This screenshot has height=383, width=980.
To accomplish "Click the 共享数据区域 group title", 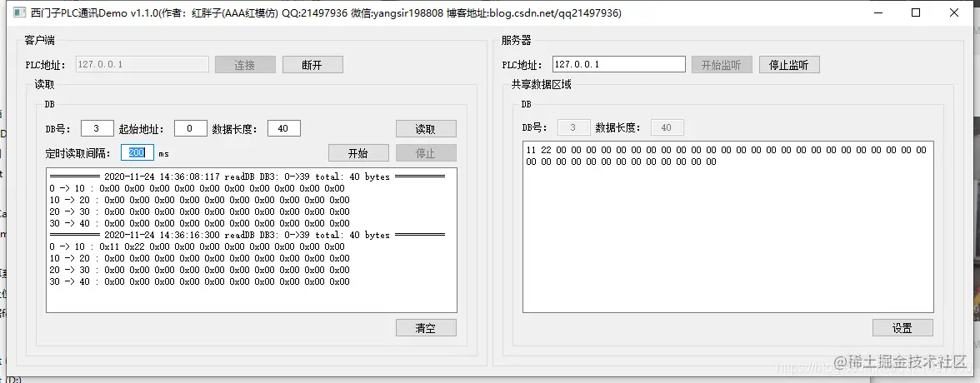I will (542, 84).
